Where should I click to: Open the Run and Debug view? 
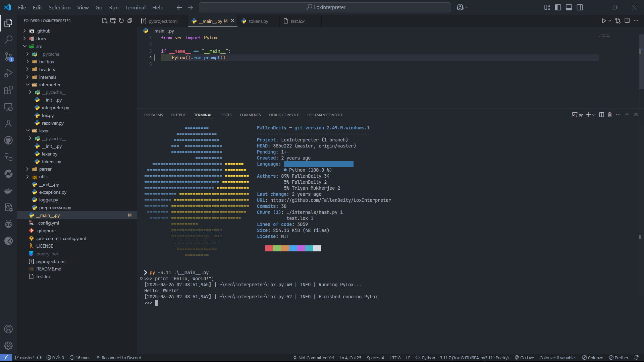(8, 73)
